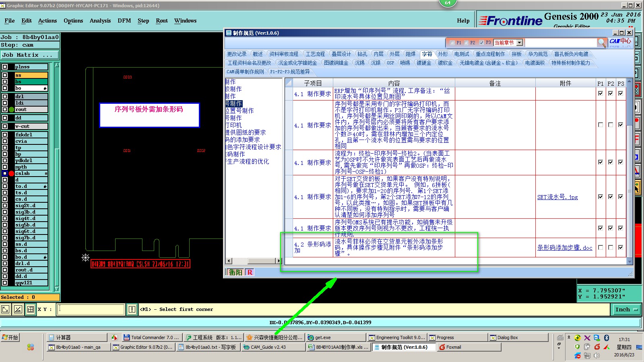This screenshot has height=362, width=644.
Task: Click the speaker volume tray icon
Action: 597,356
